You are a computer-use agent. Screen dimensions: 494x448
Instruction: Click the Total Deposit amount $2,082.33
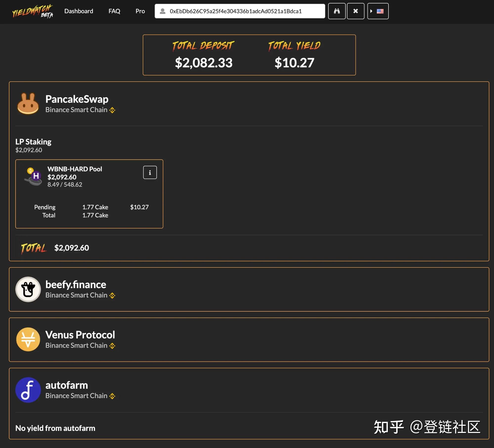point(204,63)
